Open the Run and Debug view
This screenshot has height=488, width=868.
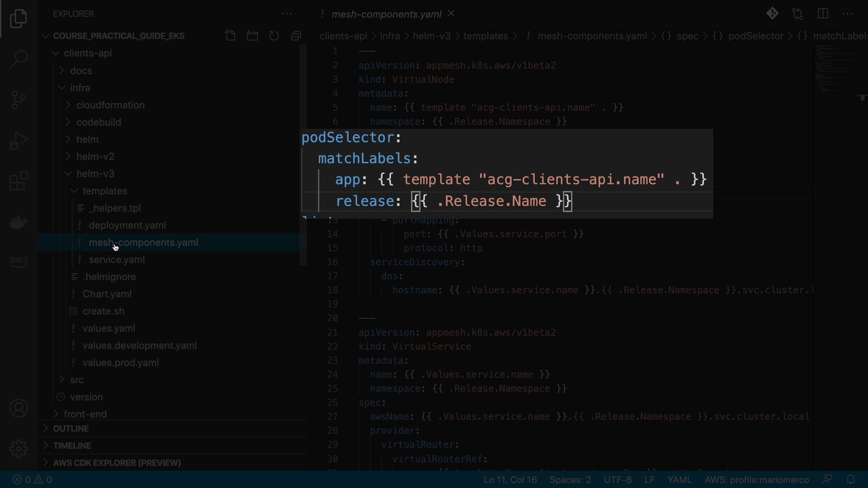[x=19, y=141]
